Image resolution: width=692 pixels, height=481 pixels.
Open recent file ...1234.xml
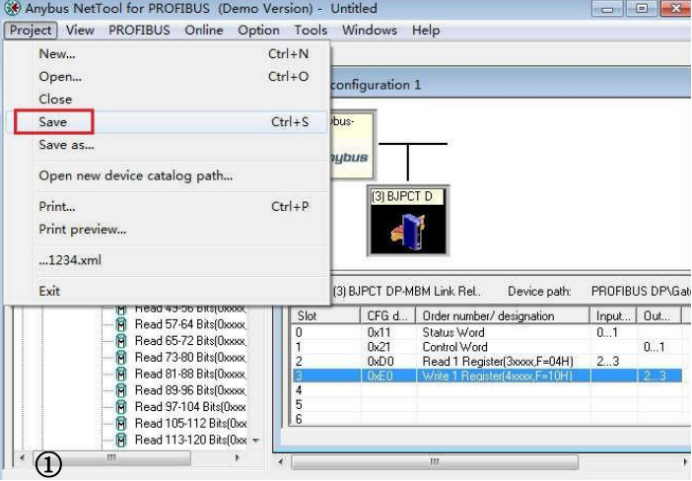(x=167, y=260)
